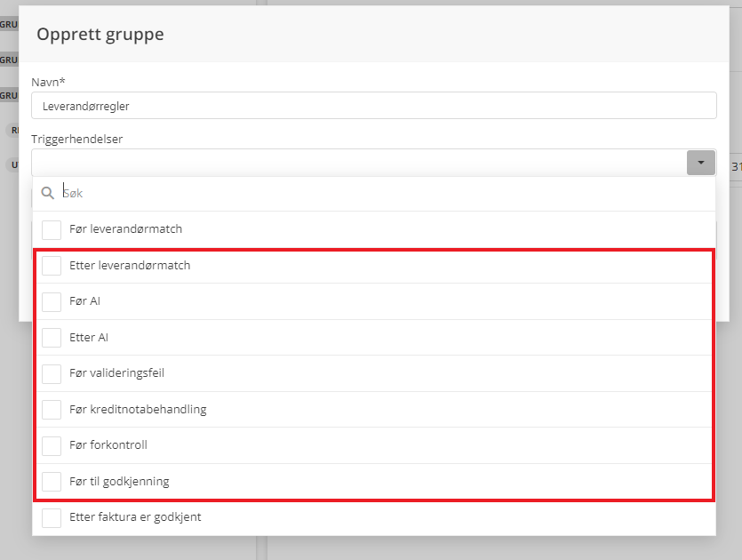742x560 pixels.
Task: Select the 'Etter AI' checkbox
Action: tap(52, 338)
